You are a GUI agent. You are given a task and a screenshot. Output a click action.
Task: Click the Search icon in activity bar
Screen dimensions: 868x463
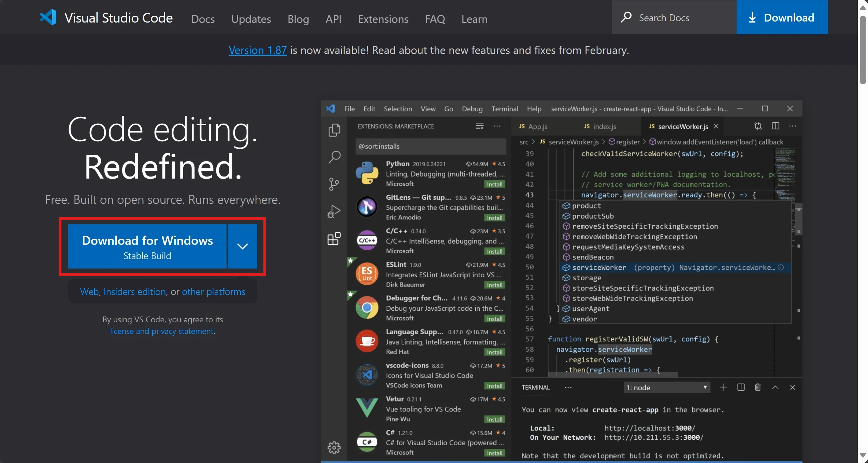coord(334,157)
